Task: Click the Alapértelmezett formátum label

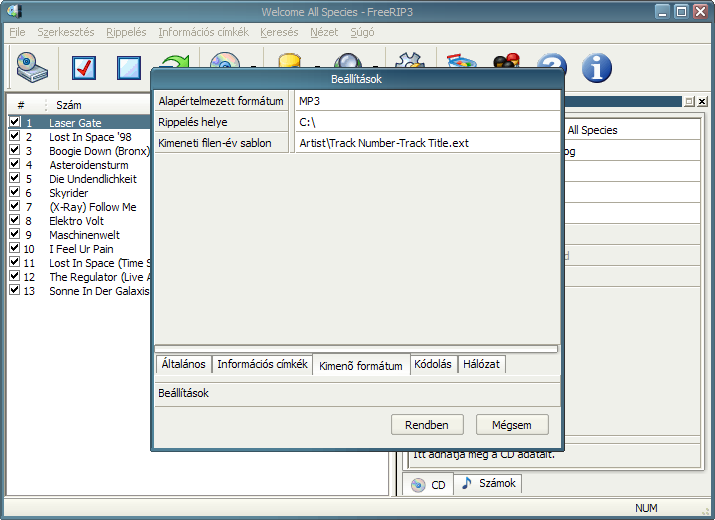Action: click(x=221, y=101)
